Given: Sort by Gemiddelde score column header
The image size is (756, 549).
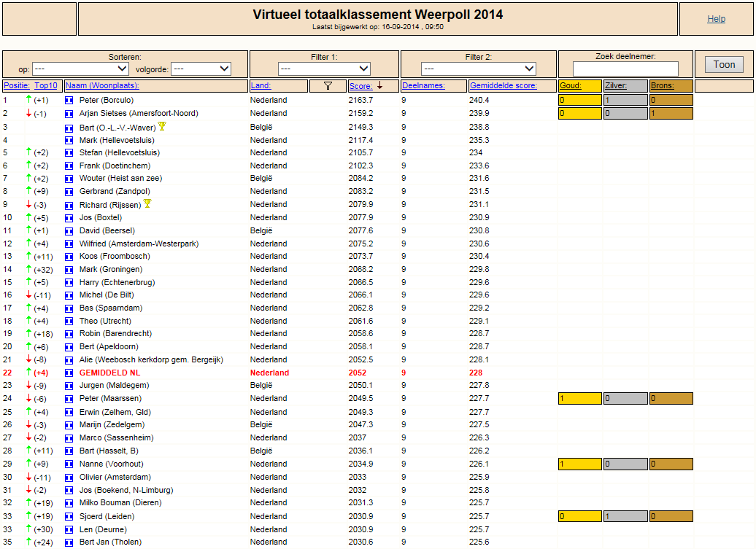Looking at the screenshot, I should (x=504, y=86).
